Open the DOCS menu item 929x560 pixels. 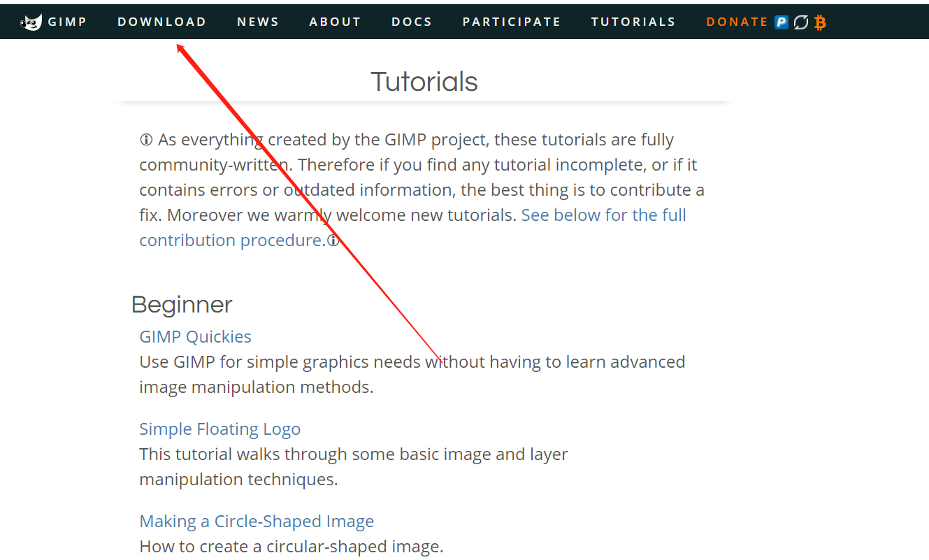pos(412,22)
